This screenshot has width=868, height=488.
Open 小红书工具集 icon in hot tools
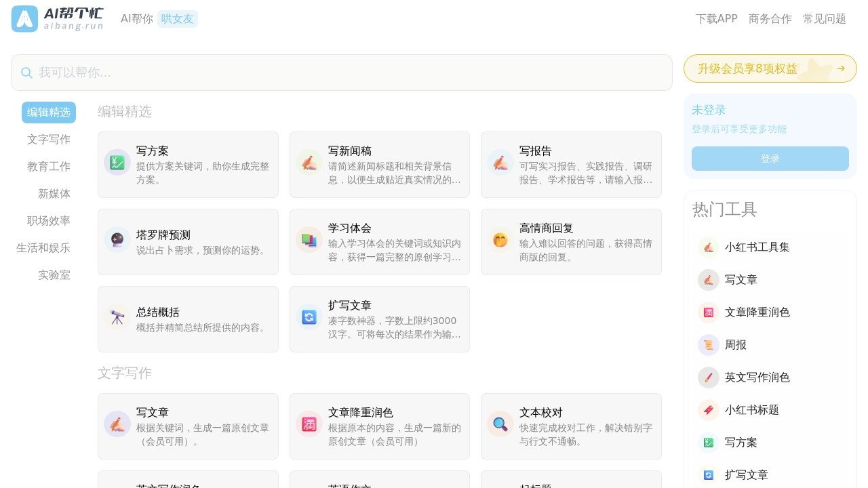click(x=709, y=247)
